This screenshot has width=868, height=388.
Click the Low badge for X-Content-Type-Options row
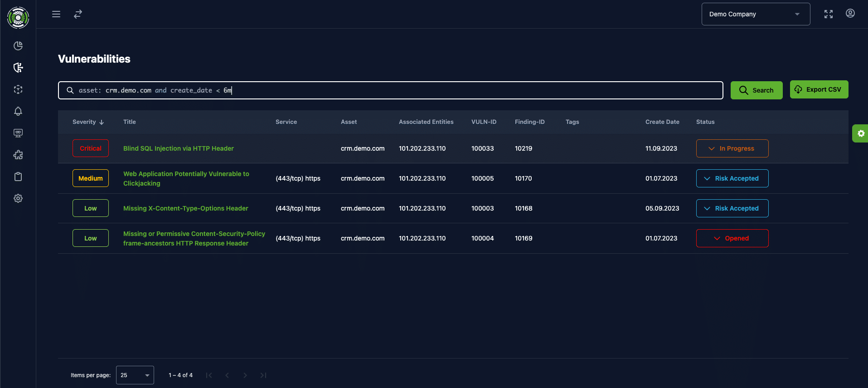click(91, 208)
